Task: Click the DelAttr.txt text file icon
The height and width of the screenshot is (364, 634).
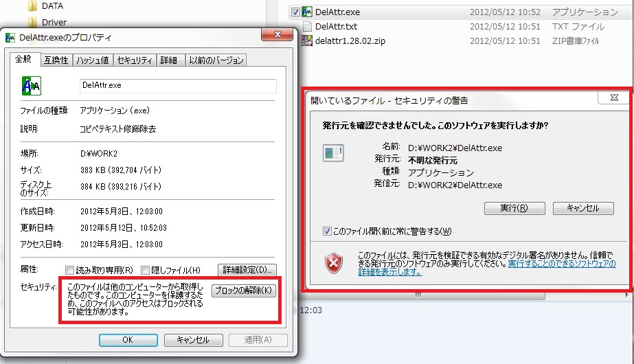Action: point(308,27)
